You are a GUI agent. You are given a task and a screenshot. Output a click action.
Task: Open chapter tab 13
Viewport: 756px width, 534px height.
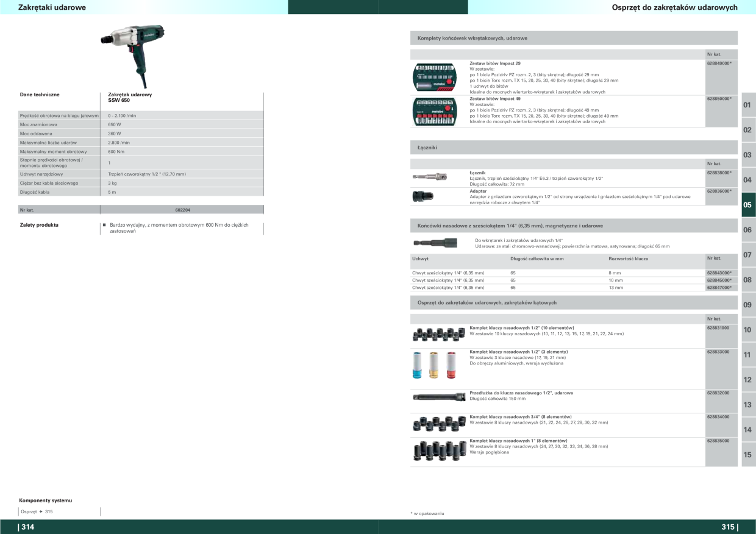[748, 405]
